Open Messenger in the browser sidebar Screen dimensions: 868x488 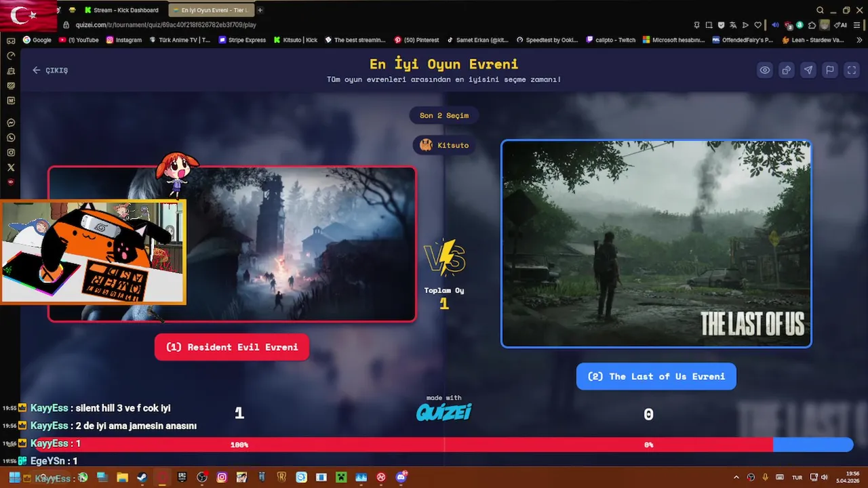click(x=11, y=123)
